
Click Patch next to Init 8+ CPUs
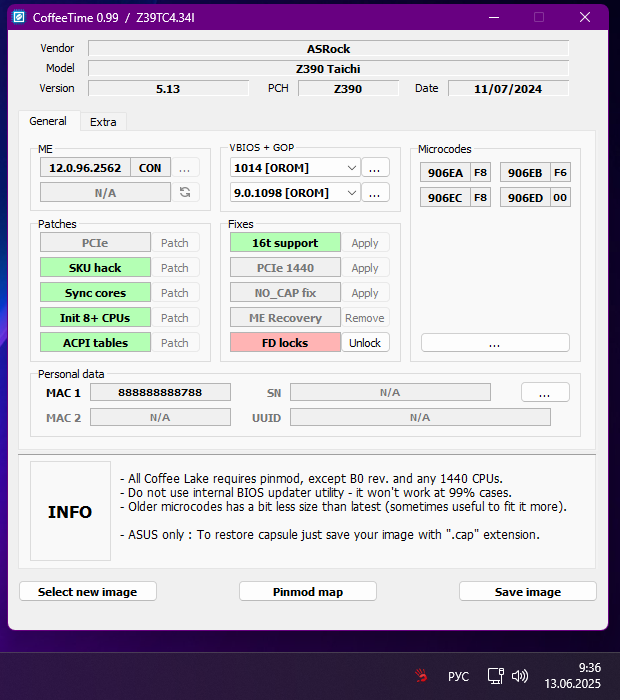pyautogui.click(x=175, y=318)
